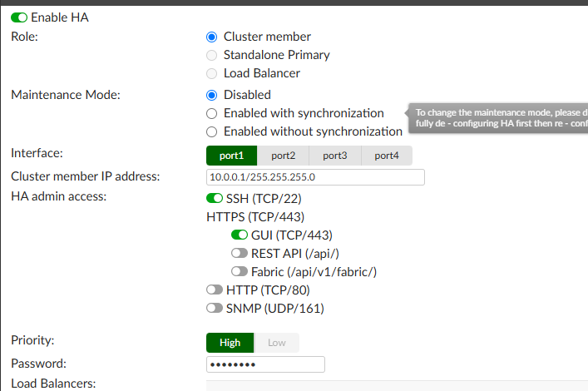The image size is (588, 391).
Task: Disable SSH (TCP/22) admin access
Action: pyautogui.click(x=215, y=199)
